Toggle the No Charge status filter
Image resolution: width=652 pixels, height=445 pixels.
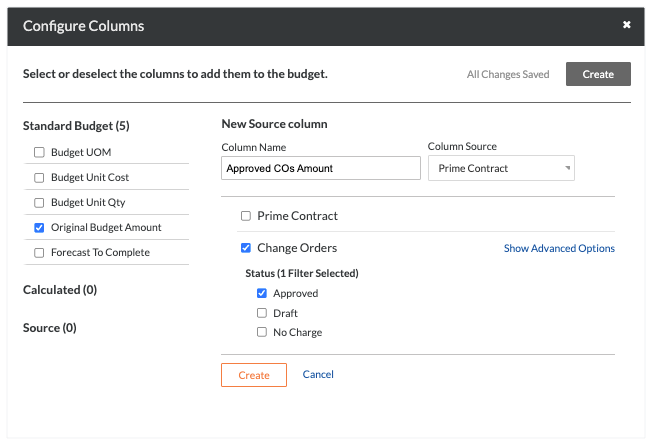coord(262,332)
